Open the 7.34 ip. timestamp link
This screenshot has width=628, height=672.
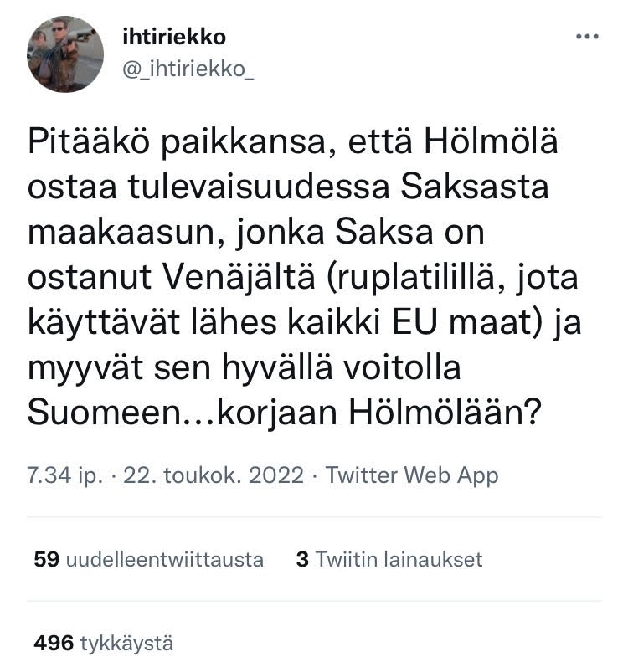(x=65, y=475)
